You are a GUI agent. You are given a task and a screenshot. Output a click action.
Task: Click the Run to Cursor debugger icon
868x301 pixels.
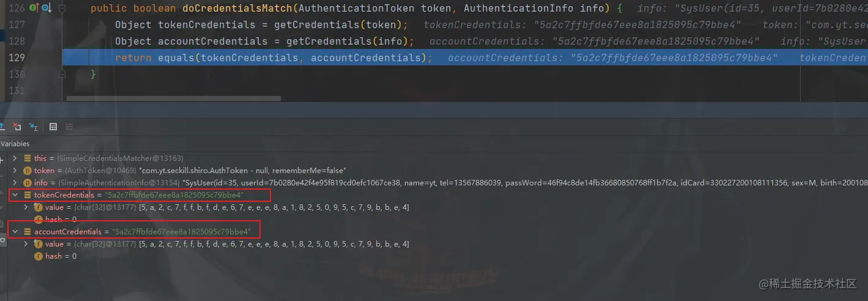(x=33, y=127)
